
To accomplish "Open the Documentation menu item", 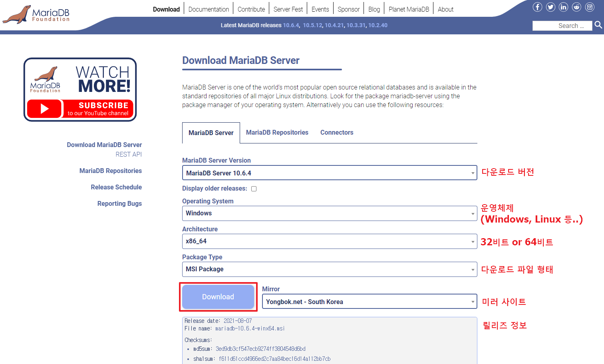I will (209, 9).
